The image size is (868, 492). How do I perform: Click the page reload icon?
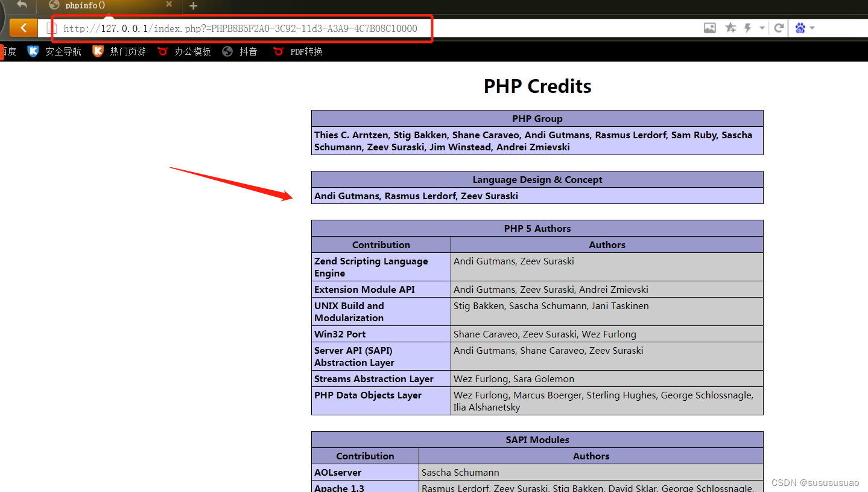pyautogui.click(x=780, y=28)
